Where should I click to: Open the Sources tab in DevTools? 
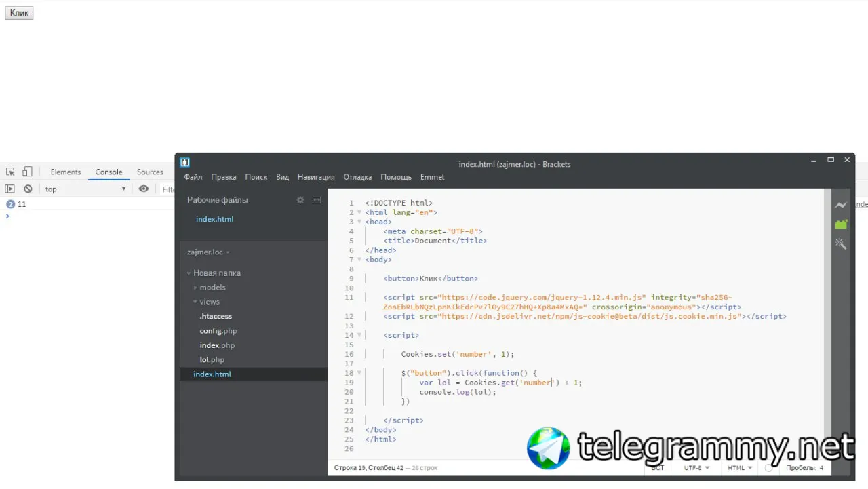(x=150, y=172)
